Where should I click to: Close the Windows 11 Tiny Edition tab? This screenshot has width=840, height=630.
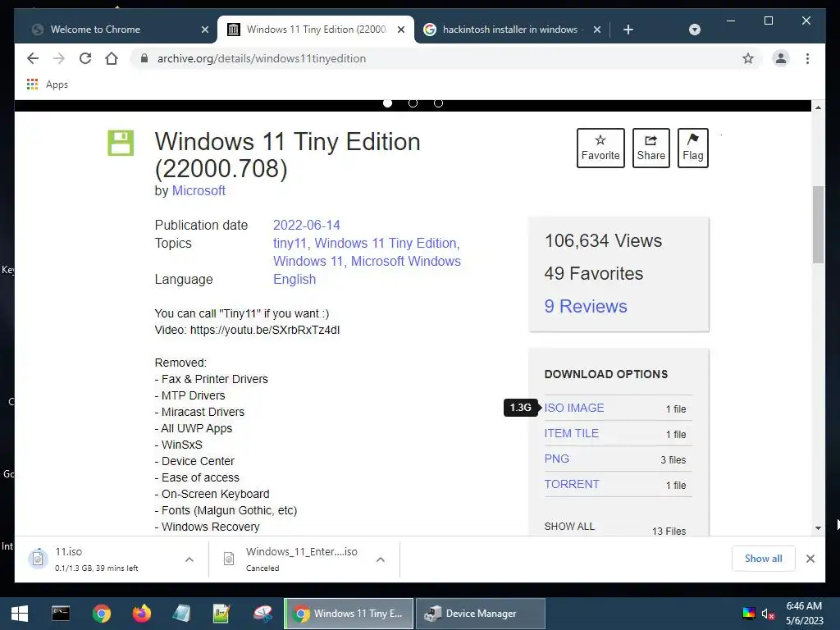pyautogui.click(x=400, y=30)
